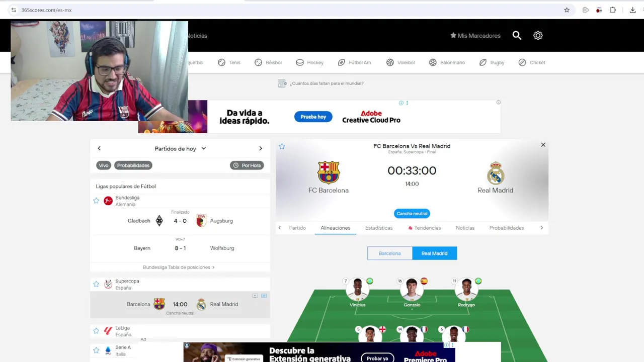
Task: Click the site info icon in address bar
Action: coord(14,10)
